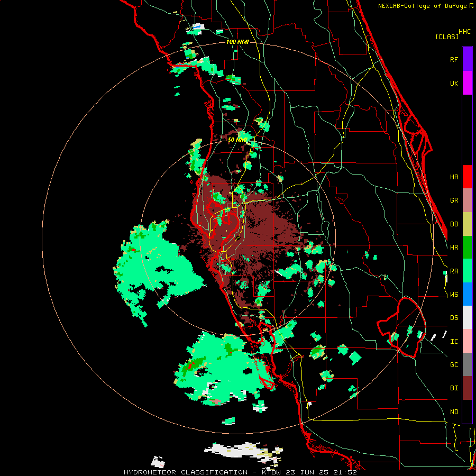This screenshot has width=476, height=476.
Task: Click the Hydrometeor Classification KTBW caption
Action: pyautogui.click(x=240, y=472)
